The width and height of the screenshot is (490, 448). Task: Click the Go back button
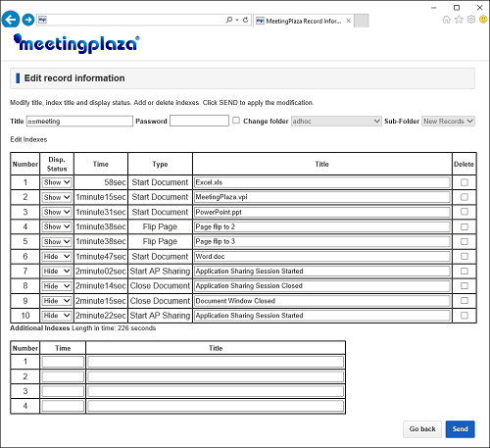(422, 429)
